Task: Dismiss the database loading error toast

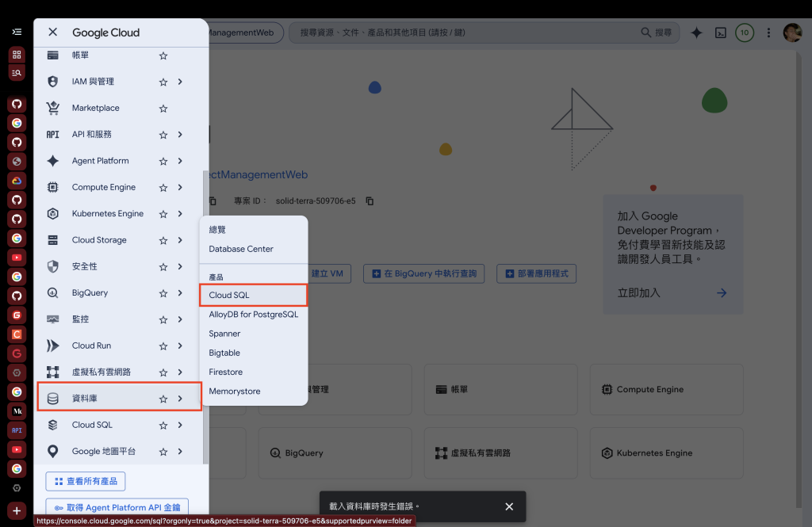Action: 509,507
